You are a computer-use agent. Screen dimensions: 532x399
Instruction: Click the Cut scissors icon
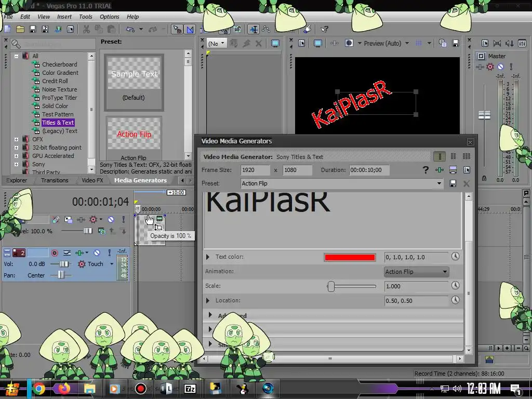[87, 29]
